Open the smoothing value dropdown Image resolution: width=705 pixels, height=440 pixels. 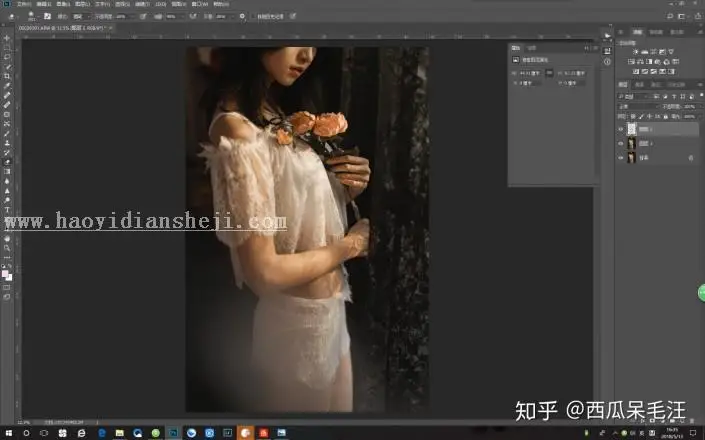click(x=232, y=16)
